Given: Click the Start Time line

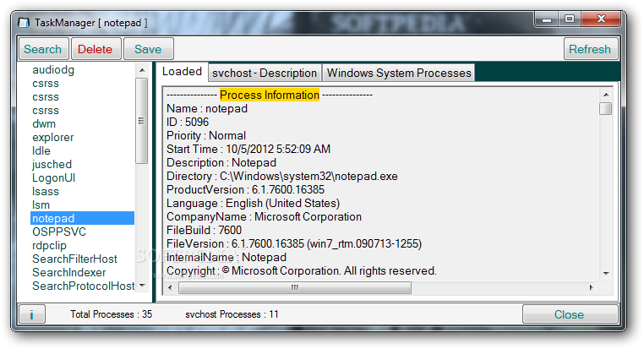Looking at the screenshot, I should coord(248,150).
